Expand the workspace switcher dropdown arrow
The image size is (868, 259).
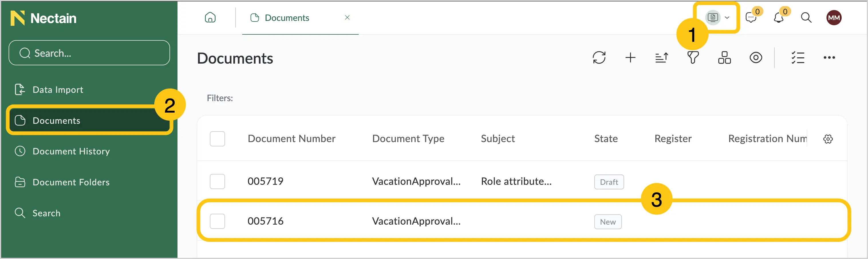[727, 17]
